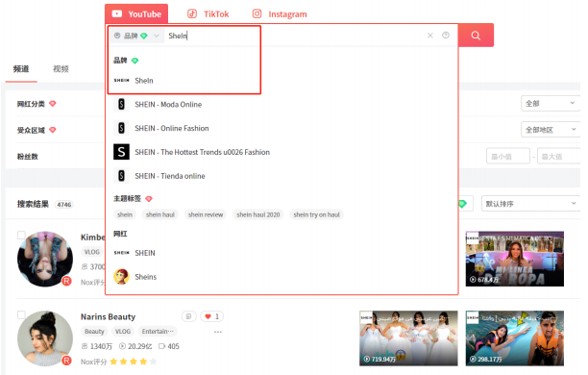Clear the search field with the X icon

point(430,36)
